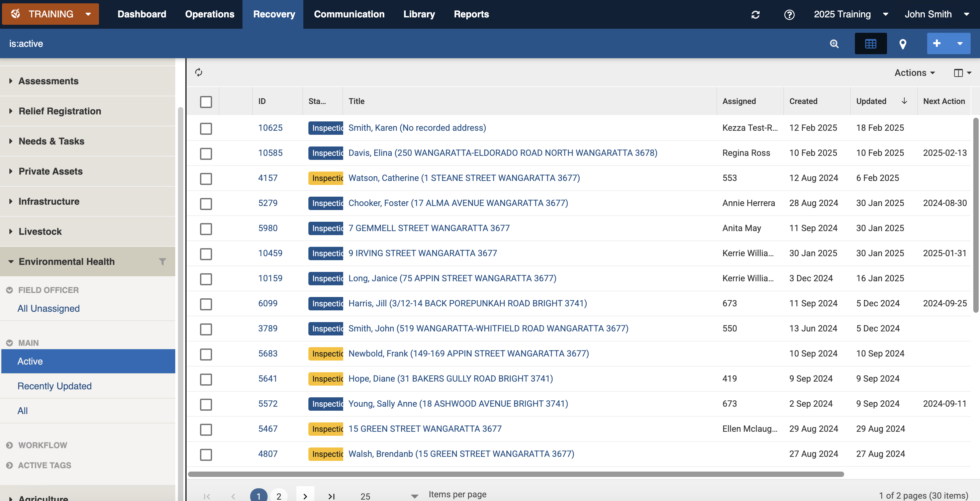Go to the Reports tab
This screenshot has height=501, width=980.
(x=471, y=14)
